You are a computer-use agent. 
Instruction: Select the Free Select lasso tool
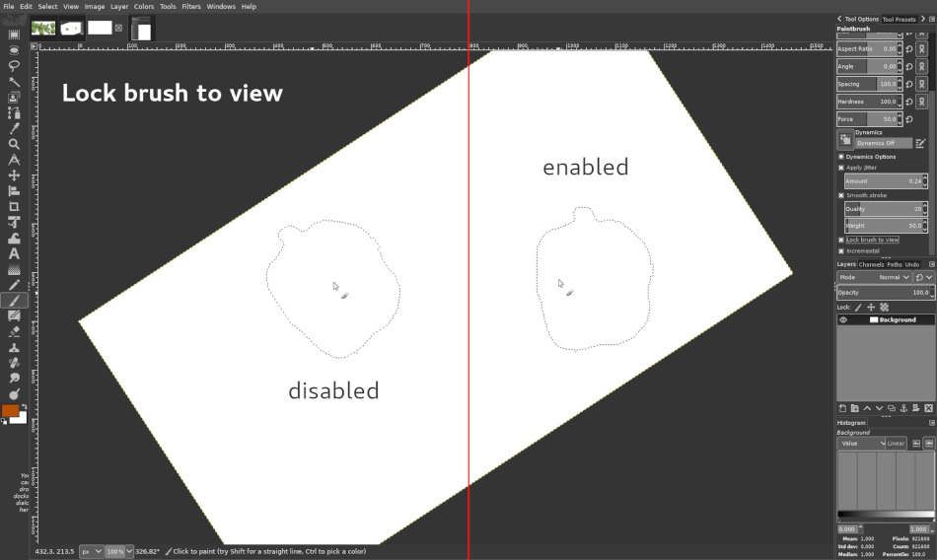pos(14,66)
